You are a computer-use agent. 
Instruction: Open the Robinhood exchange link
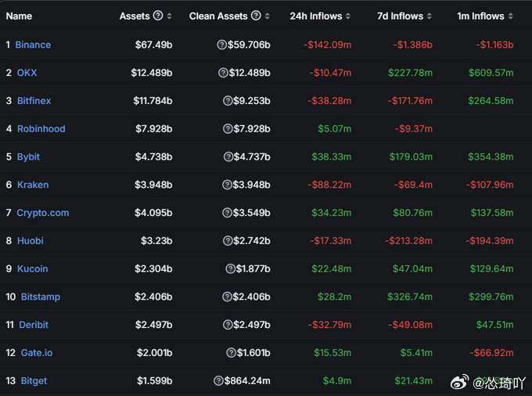41,128
